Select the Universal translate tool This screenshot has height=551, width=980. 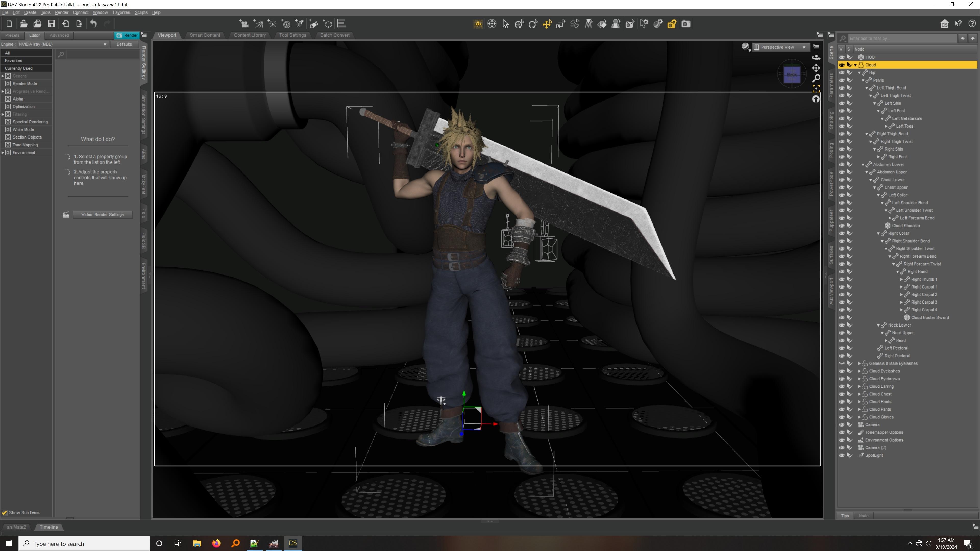click(x=547, y=24)
